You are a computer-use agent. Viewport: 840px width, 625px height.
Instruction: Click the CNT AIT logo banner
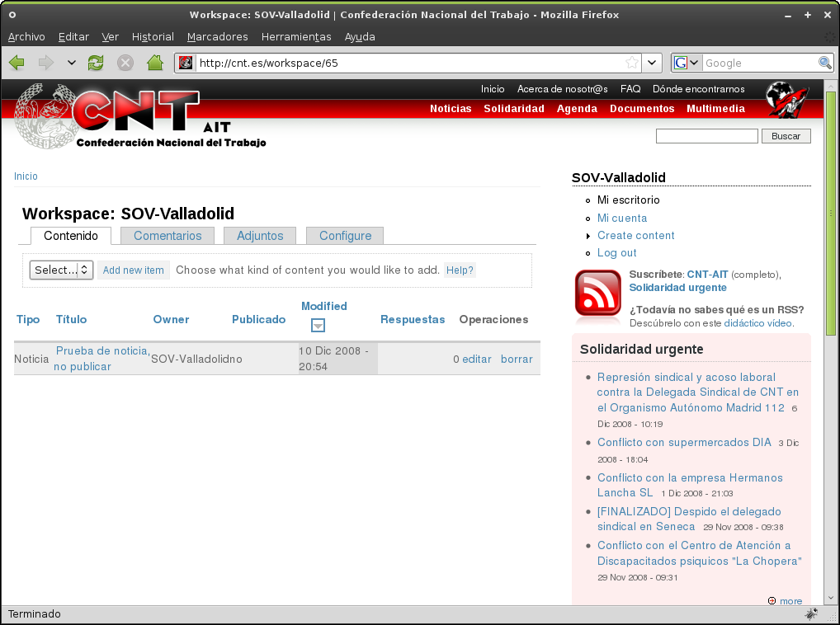point(140,116)
